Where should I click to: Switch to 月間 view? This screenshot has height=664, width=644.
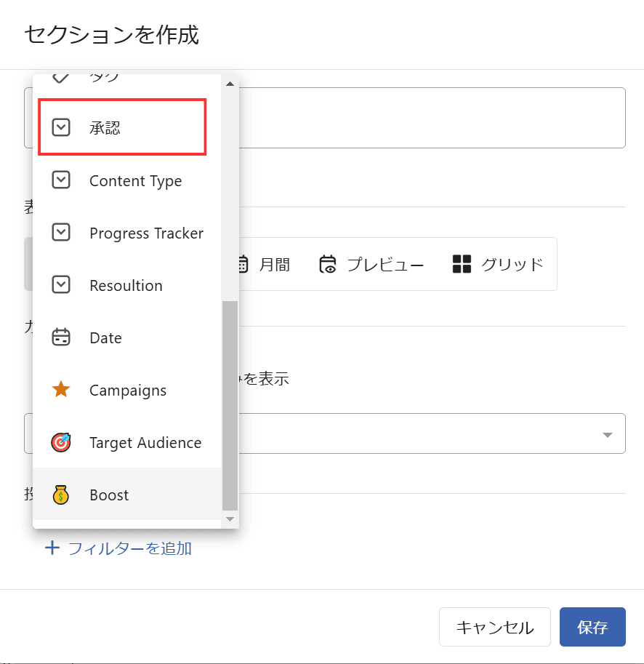coord(265,264)
